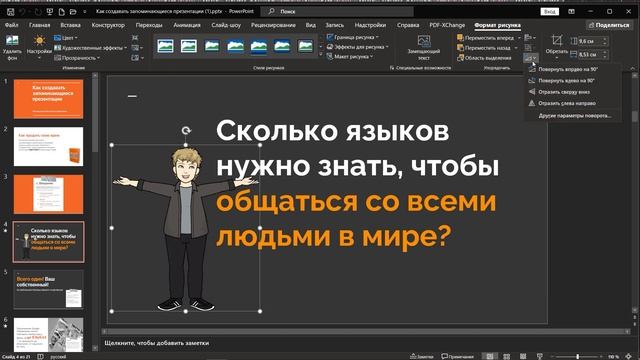Click the Поиск search box
This screenshot has height=360, width=640.
[337, 11]
